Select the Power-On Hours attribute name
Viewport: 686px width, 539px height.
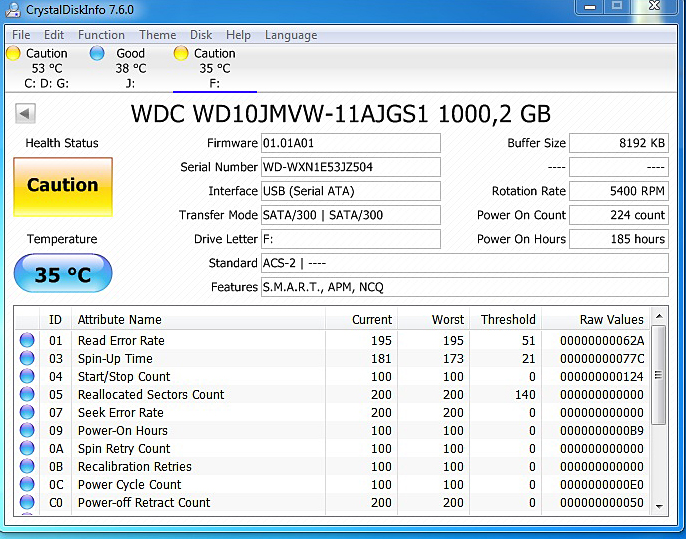pos(122,430)
